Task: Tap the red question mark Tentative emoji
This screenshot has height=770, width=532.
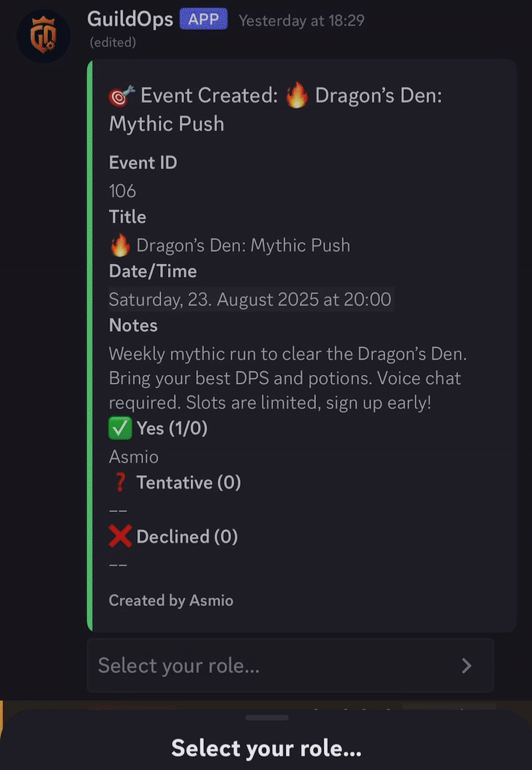Action: click(120, 482)
